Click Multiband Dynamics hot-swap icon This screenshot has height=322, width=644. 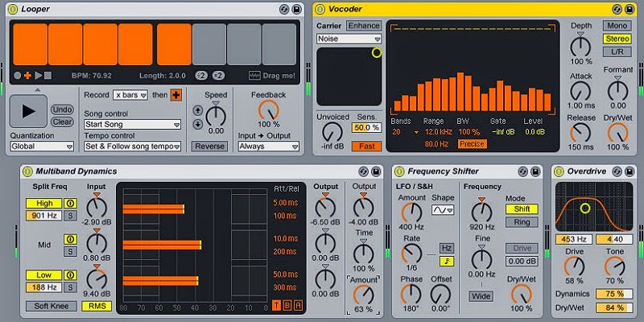[363, 171]
